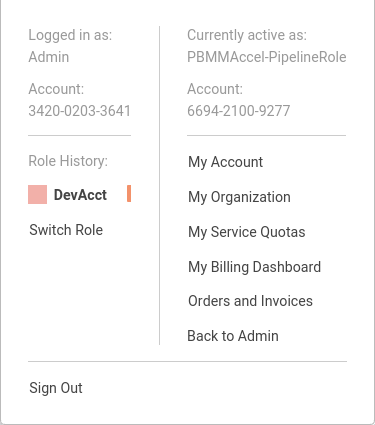The width and height of the screenshot is (375, 425).
Task: Click the Admin username text
Action: (49, 57)
